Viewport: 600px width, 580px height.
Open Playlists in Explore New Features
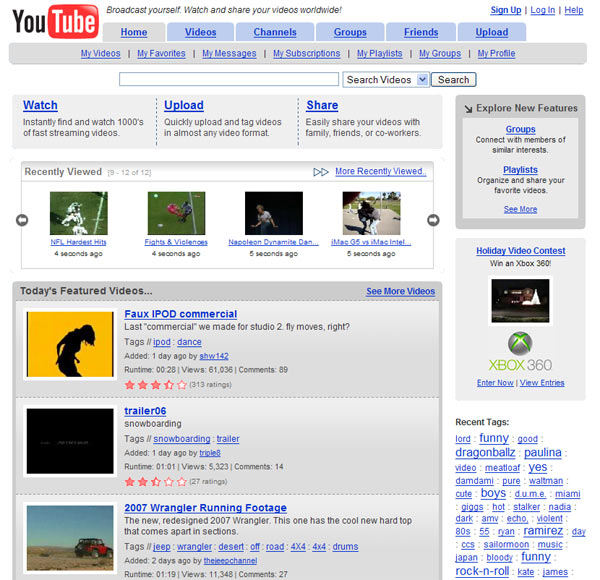click(520, 170)
